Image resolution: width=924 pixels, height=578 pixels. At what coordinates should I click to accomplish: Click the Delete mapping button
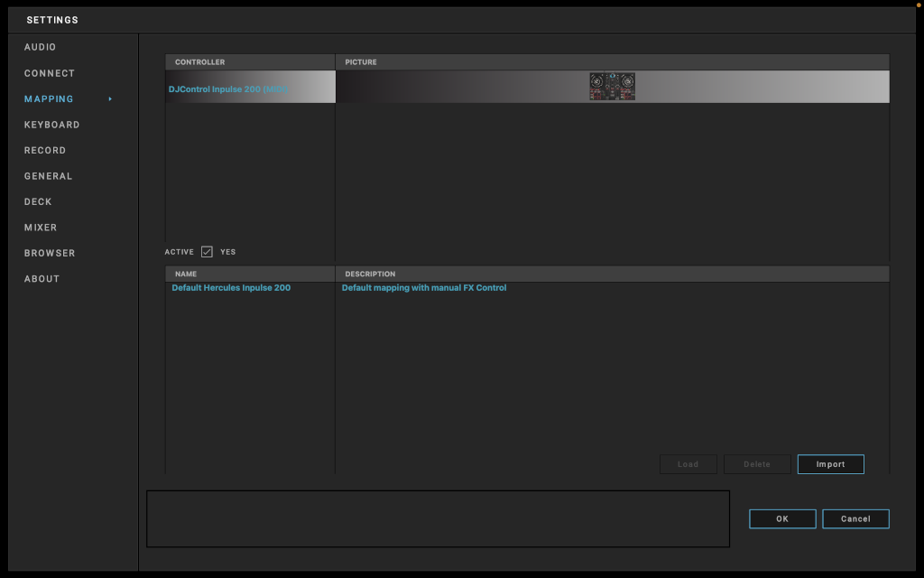[x=757, y=464]
